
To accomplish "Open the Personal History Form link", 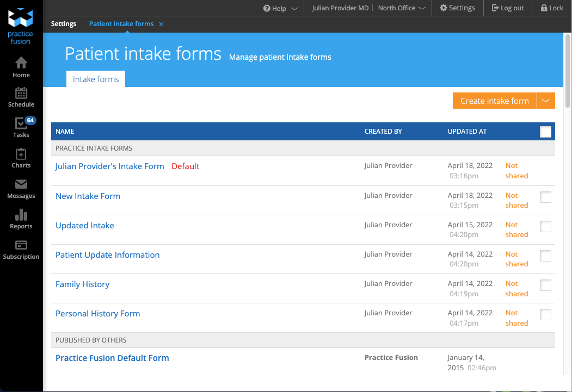I will [97, 313].
